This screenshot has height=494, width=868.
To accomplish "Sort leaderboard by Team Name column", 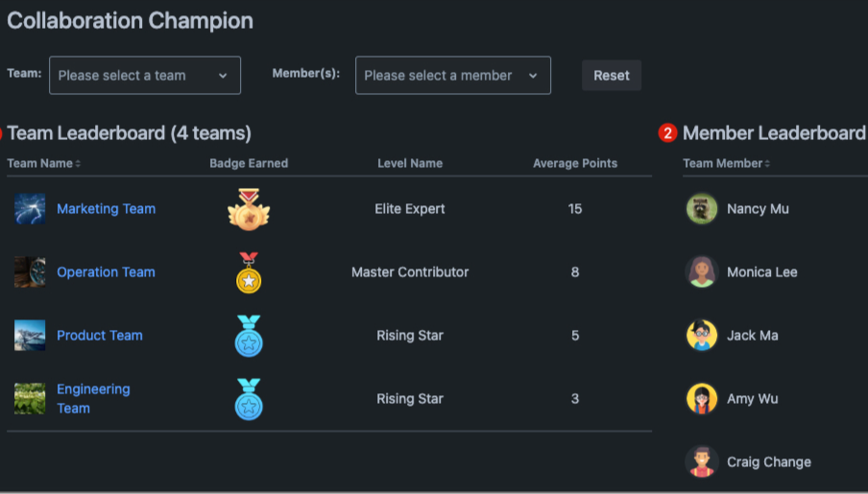I will [x=44, y=163].
